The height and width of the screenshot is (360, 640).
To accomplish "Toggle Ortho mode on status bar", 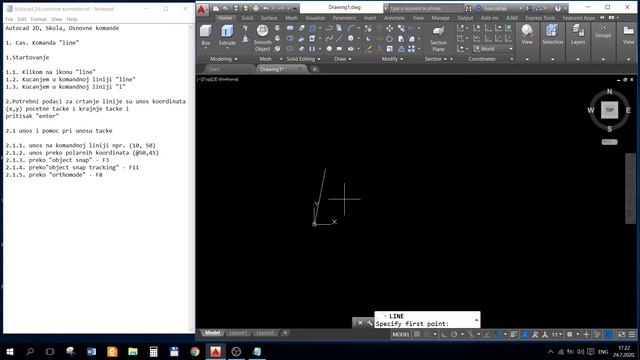I will [443, 334].
